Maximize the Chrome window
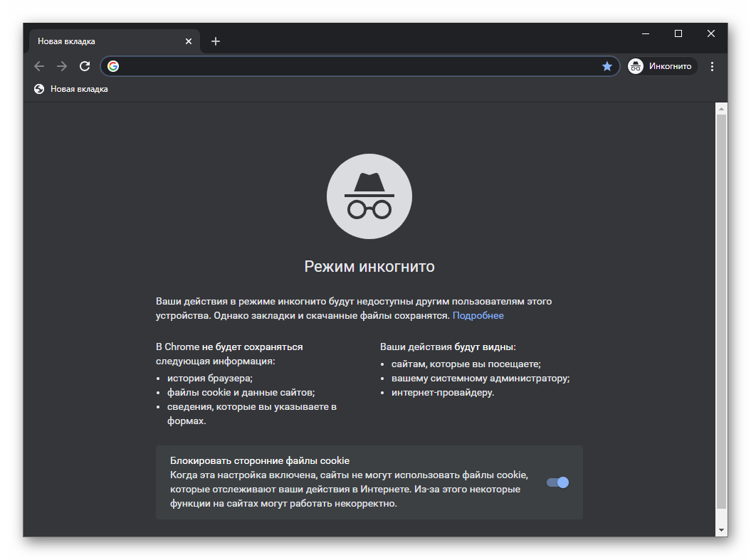Screen dimensions: 751x560 pyautogui.click(x=678, y=33)
